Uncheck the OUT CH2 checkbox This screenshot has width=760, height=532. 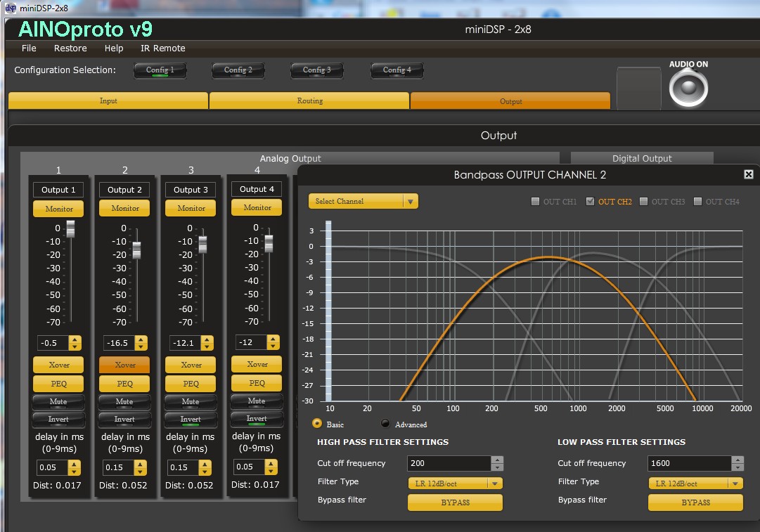590,202
